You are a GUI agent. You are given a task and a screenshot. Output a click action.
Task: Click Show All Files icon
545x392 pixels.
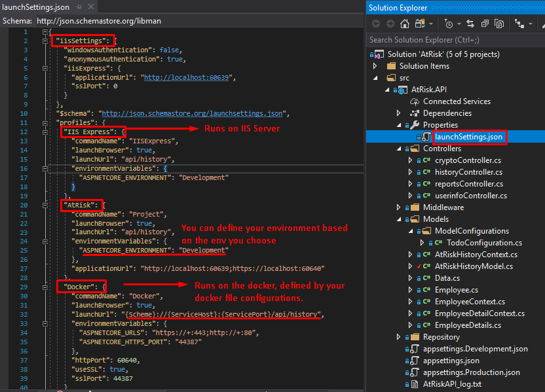coord(499,24)
